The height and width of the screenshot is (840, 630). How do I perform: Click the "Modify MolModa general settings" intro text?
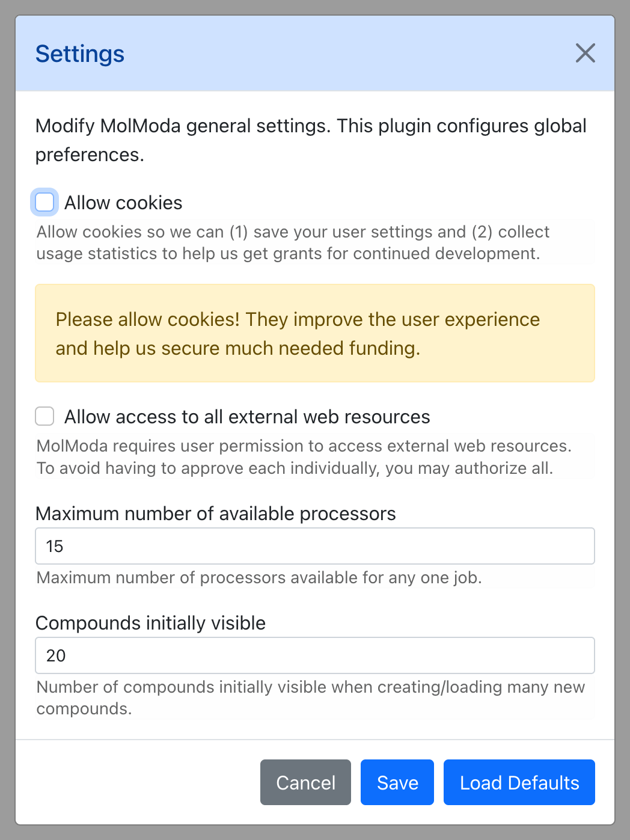pos(311,140)
